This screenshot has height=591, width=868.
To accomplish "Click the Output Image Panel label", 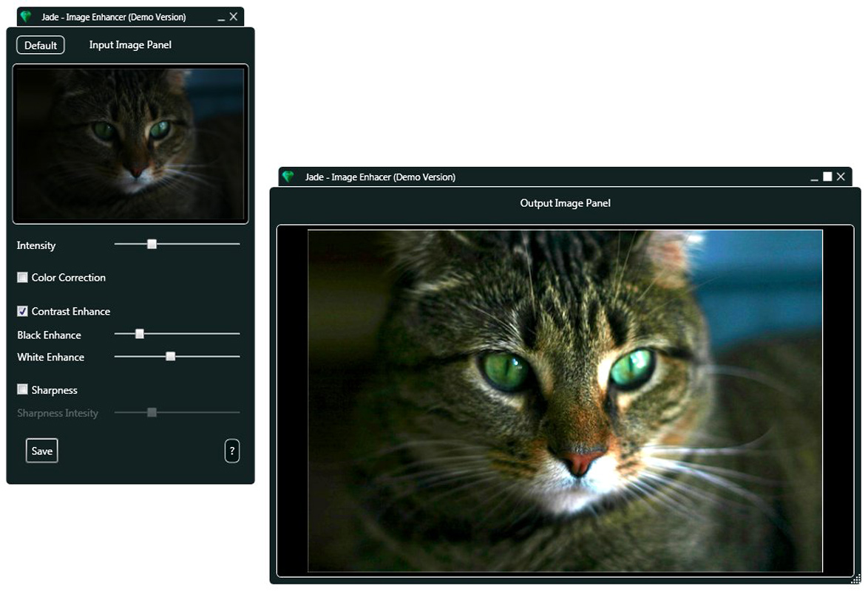I will [565, 203].
